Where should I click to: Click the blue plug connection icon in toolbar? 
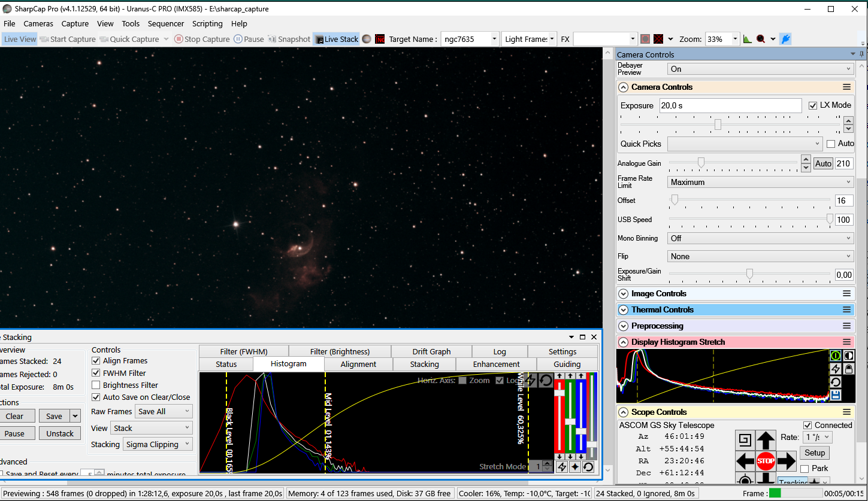tap(786, 39)
